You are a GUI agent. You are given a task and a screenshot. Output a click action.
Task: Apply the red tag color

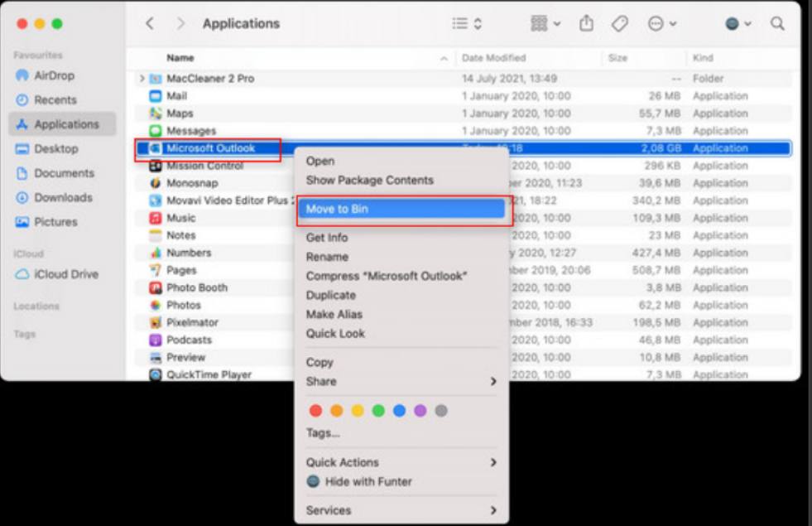coord(315,411)
